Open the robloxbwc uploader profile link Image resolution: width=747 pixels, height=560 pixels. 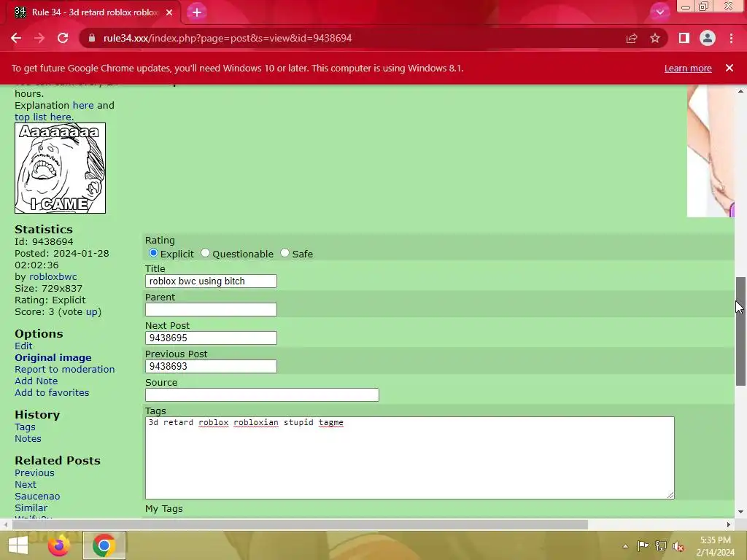coord(53,276)
